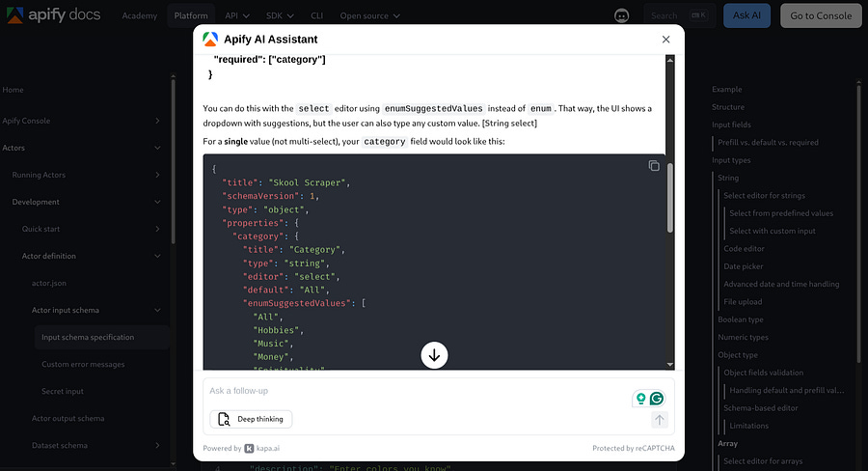This screenshot has width=868, height=471.
Task: Click the green lightbulb suggestion icon
Action: (640, 398)
